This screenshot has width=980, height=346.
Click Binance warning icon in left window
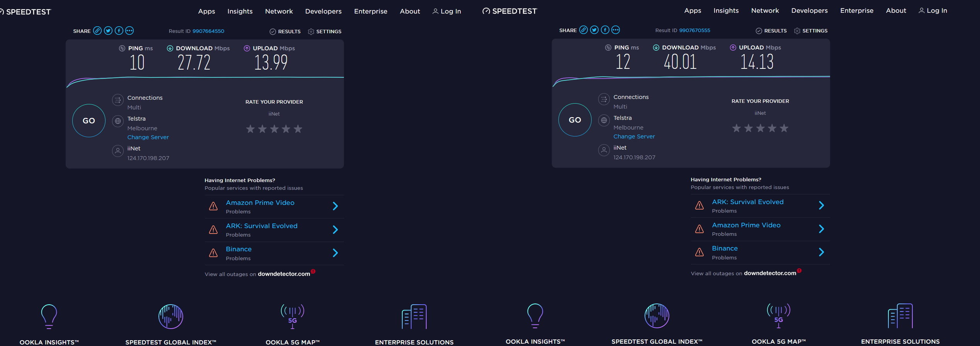213,253
